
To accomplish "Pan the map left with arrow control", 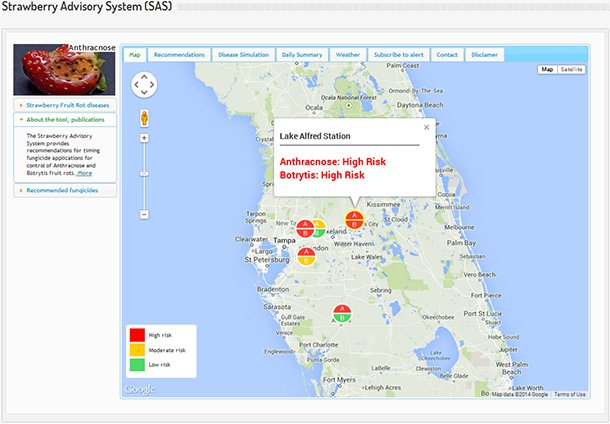I will point(136,85).
